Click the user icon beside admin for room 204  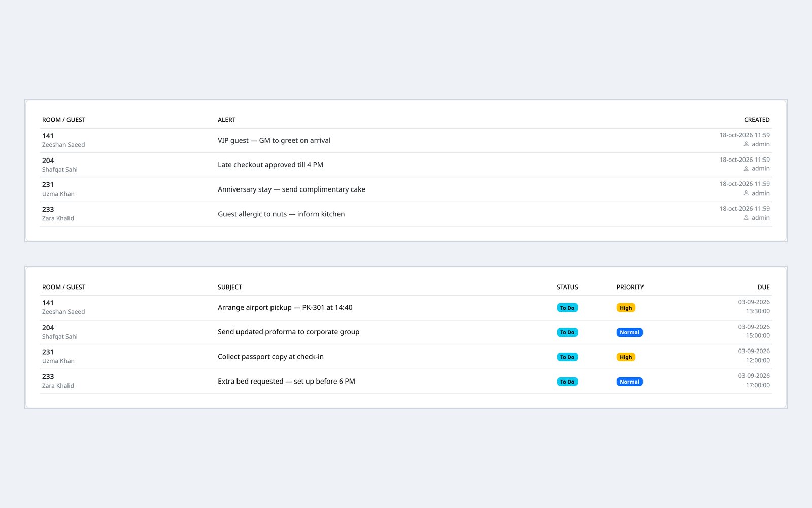coord(746,169)
